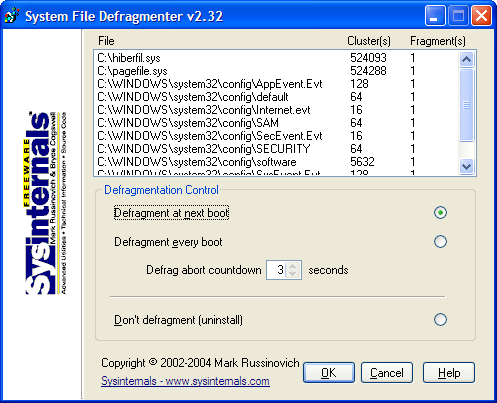Click the scroll down arrow in file list
This screenshot has height=403, width=497.
coord(466,166)
